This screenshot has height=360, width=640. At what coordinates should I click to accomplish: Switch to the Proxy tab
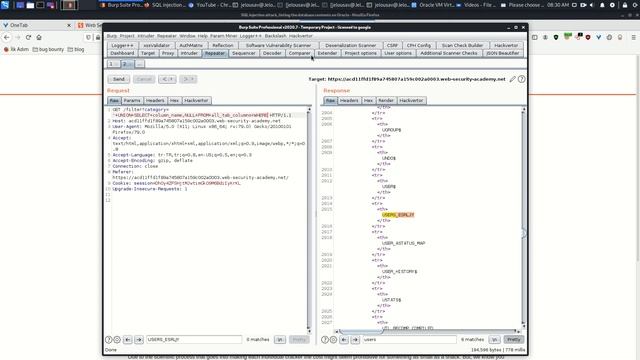[168, 53]
